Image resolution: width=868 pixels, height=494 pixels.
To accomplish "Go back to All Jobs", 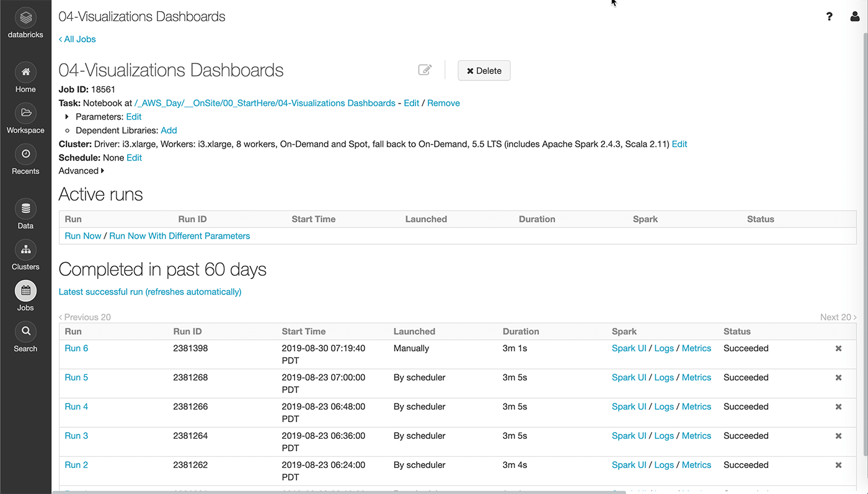I will point(77,39).
